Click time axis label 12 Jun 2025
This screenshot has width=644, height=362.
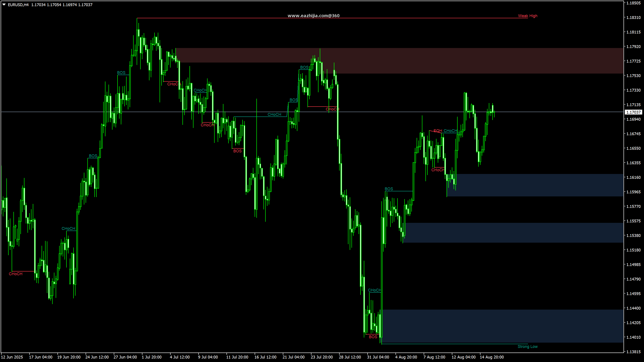pos(12,357)
